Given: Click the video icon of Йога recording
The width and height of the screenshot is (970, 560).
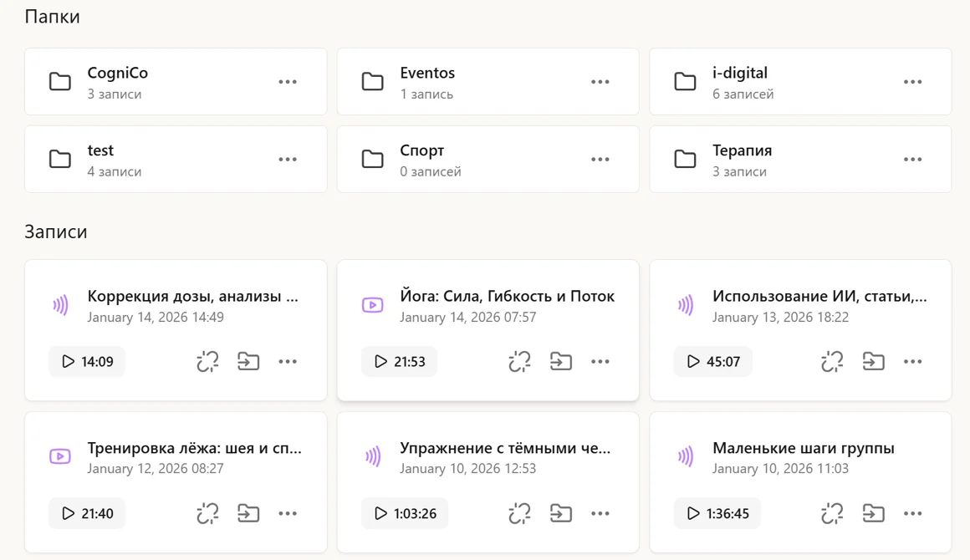Looking at the screenshot, I should (x=372, y=305).
